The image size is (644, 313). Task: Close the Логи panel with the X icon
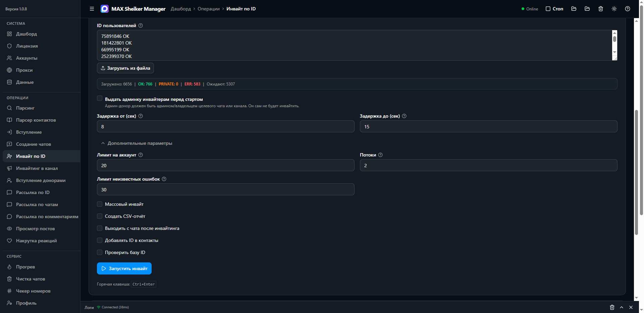pyautogui.click(x=631, y=307)
